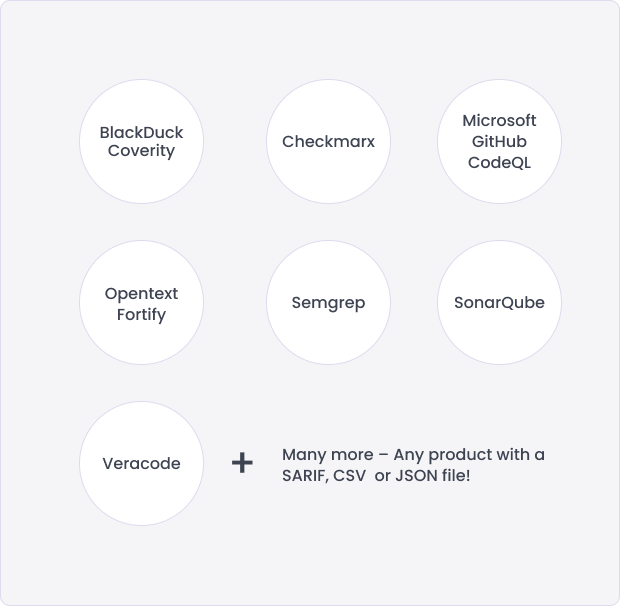Click the plus icon beside Veracode
The image size is (620, 606).
point(242,463)
